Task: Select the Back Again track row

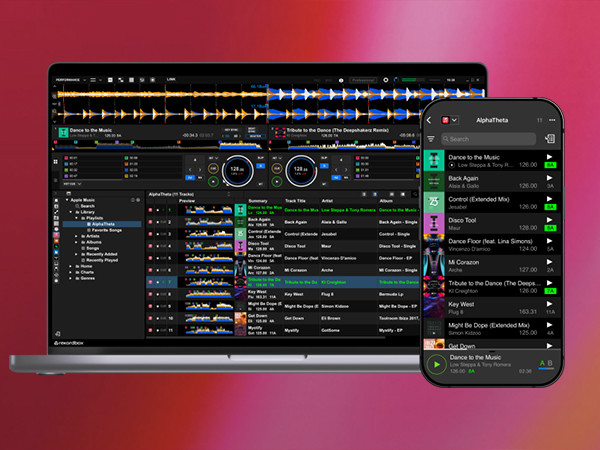Action: 283,222
